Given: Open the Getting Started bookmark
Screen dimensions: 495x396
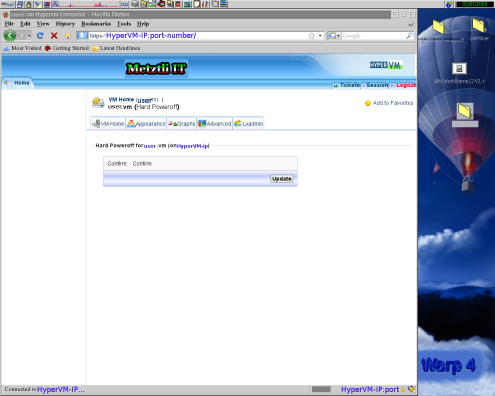Looking at the screenshot, I should click(67, 48).
